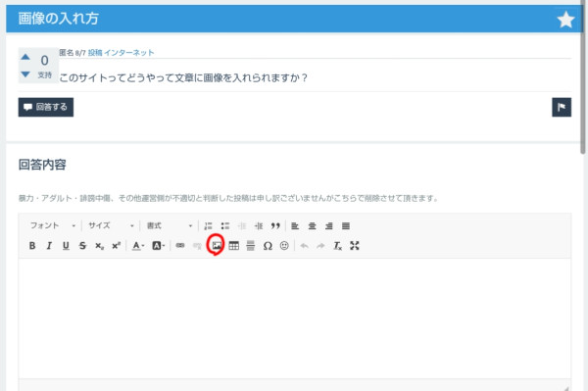Open the text color picker
Image resolution: width=588 pixels, height=391 pixels.
tap(138, 246)
